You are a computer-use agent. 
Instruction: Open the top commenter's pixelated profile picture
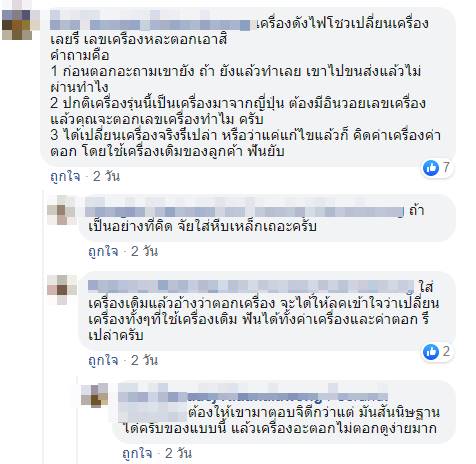17,25
